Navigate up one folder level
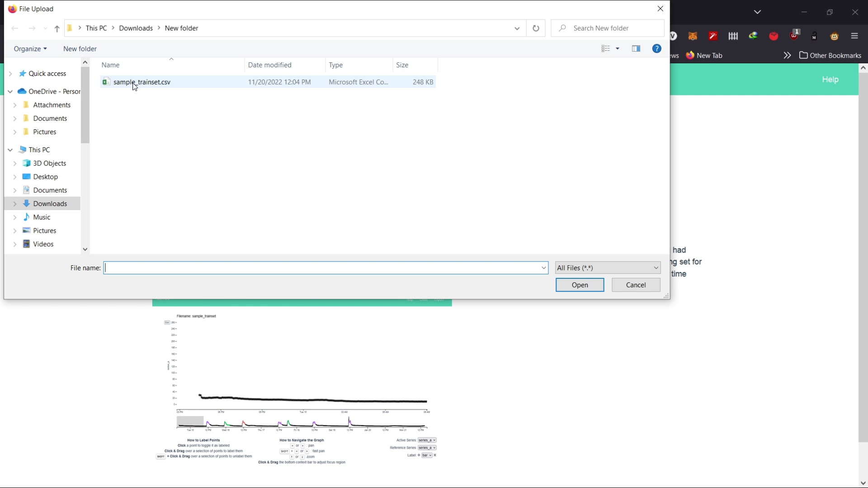The width and height of the screenshot is (868, 488). 57,28
